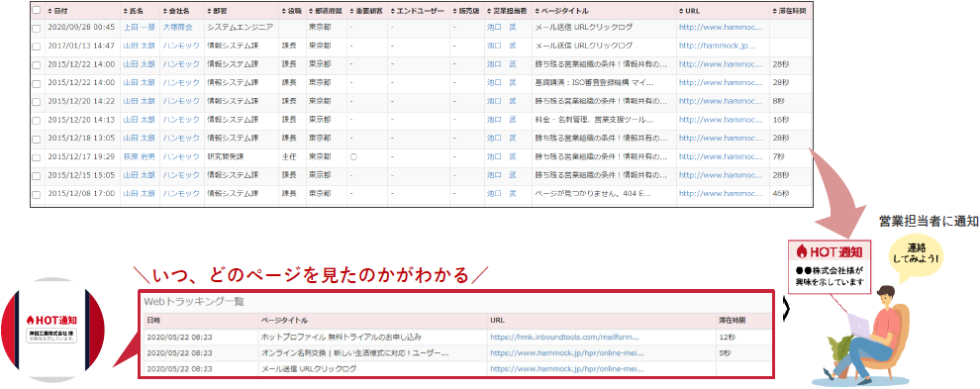Click 日時 header in Webトラッキング一覧
The image size is (980, 389).
(152, 320)
